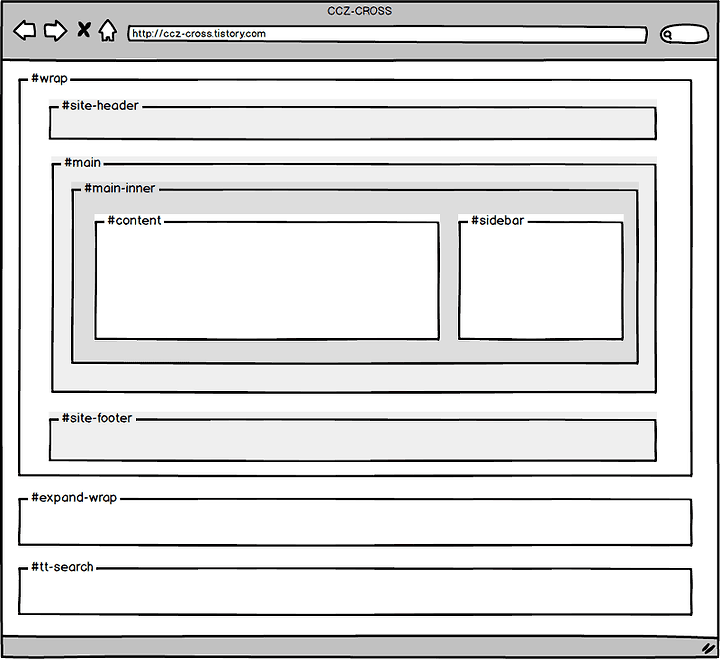Image resolution: width=720 pixels, height=659 pixels.
Task: Select the #expand-wrap label
Action: (74, 498)
